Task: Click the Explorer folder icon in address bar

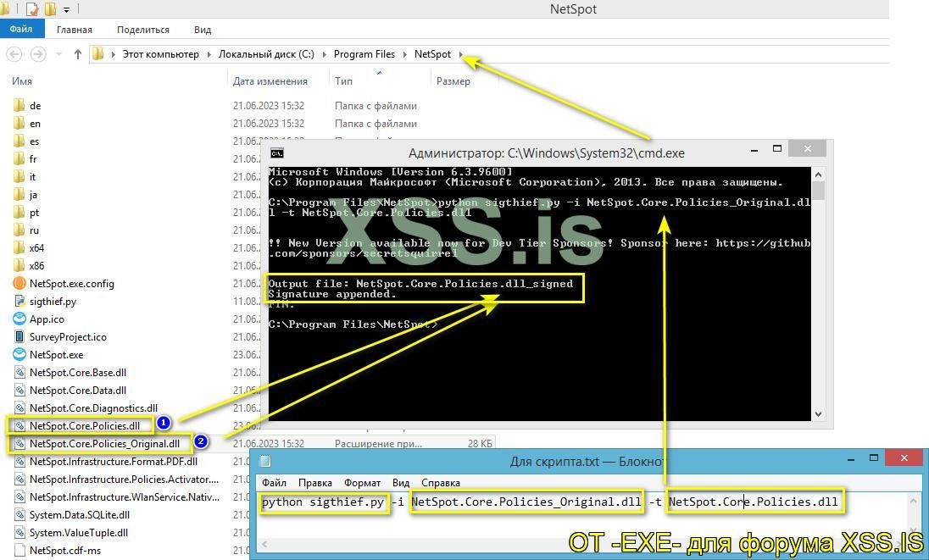Action: 97,54
